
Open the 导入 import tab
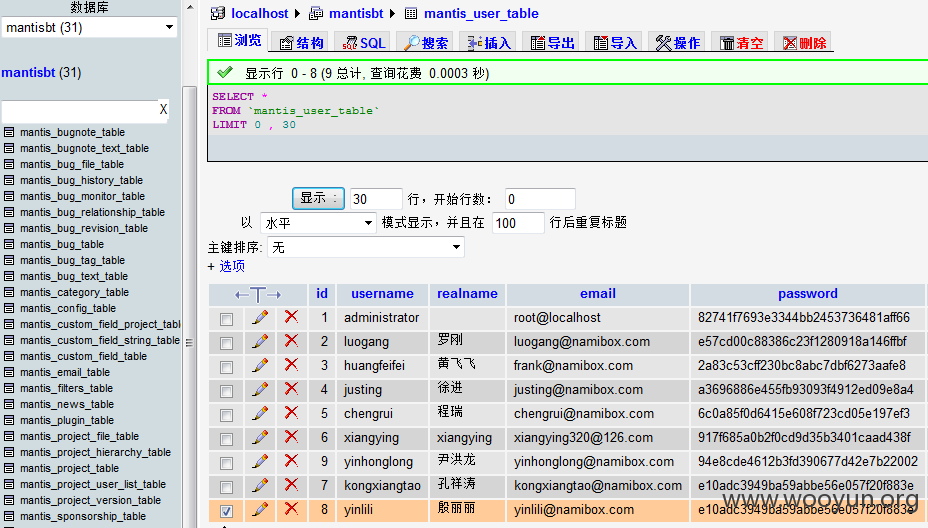coord(615,43)
